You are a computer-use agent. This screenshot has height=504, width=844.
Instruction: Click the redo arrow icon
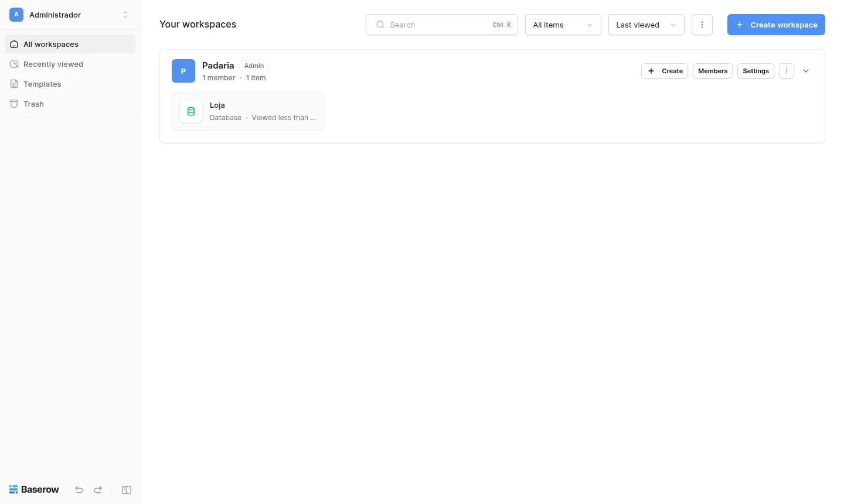98,490
